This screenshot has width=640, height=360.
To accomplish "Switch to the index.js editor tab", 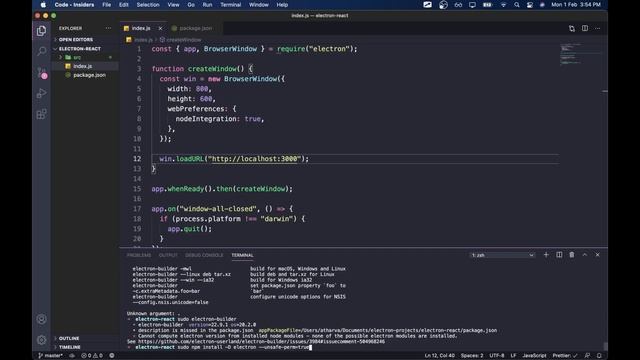I will click(x=141, y=28).
